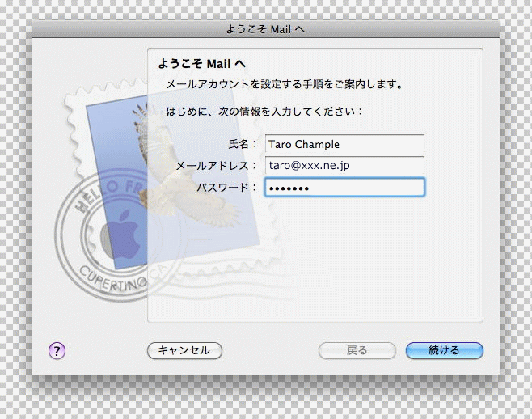Screen dimensions: 532x419
Task: Click the パスワード： label
Action: (x=226, y=187)
